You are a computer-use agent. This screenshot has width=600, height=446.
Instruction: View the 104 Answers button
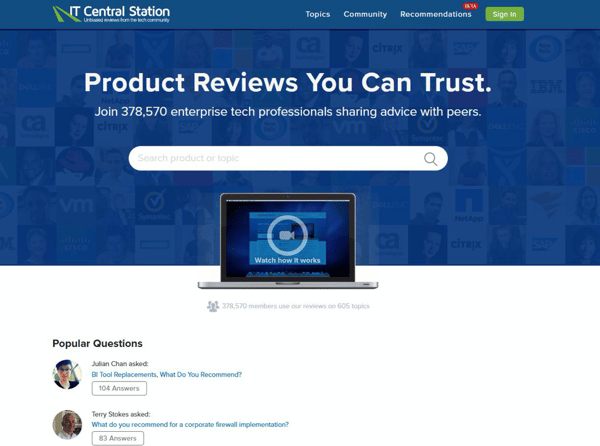[119, 388]
